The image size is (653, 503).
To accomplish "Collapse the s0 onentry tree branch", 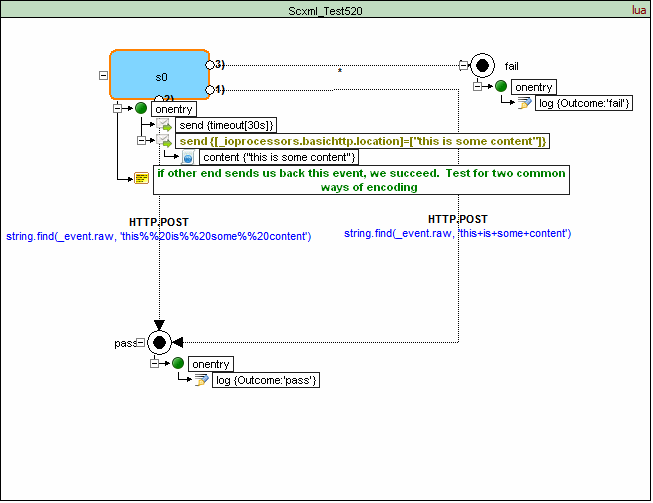I will click(118, 108).
